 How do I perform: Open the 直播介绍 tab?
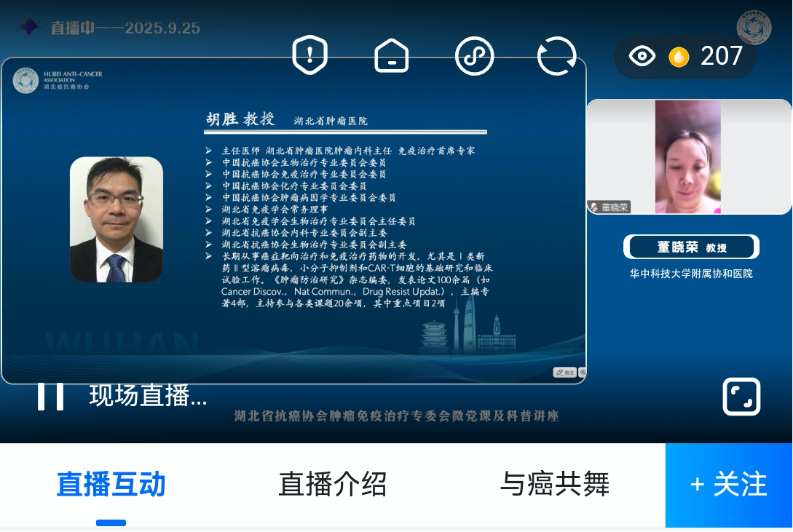[332, 484]
